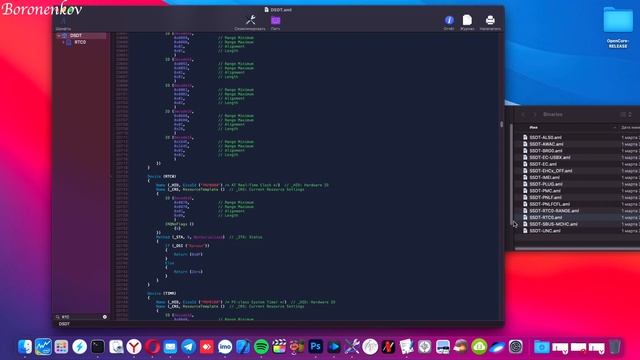The width and height of the screenshot is (640, 360).
Task: Select SSDT-IMEI.aml in Finder
Action: click(544, 178)
